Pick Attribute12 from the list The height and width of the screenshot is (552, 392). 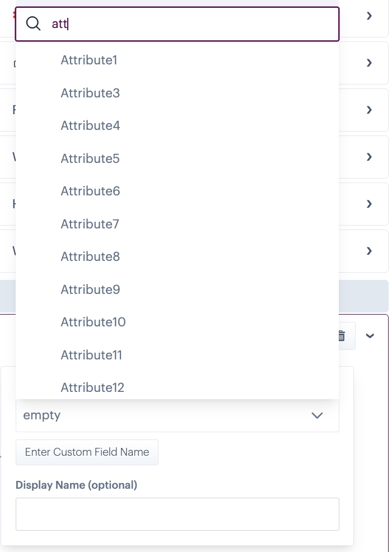click(x=92, y=387)
